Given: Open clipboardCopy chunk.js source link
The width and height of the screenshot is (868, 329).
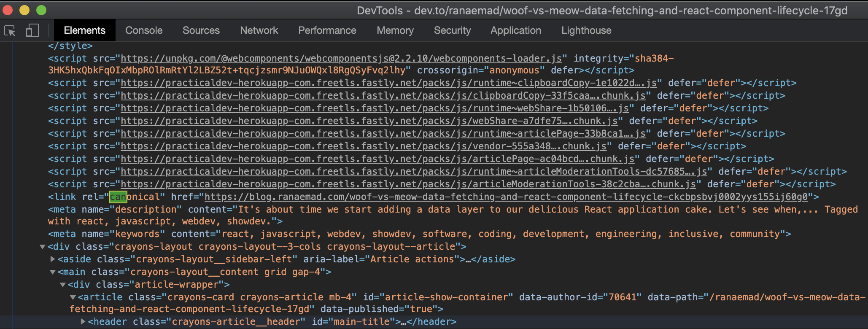Looking at the screenshot, I should 383,95.
